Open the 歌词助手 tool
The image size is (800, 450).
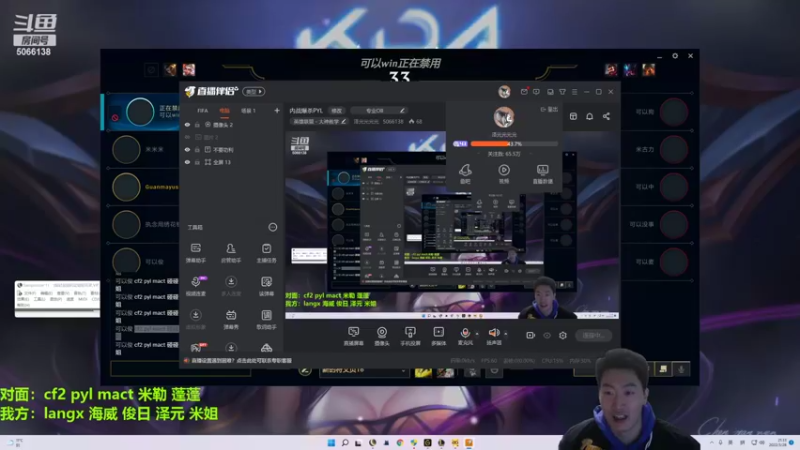[x=266, y=319]
